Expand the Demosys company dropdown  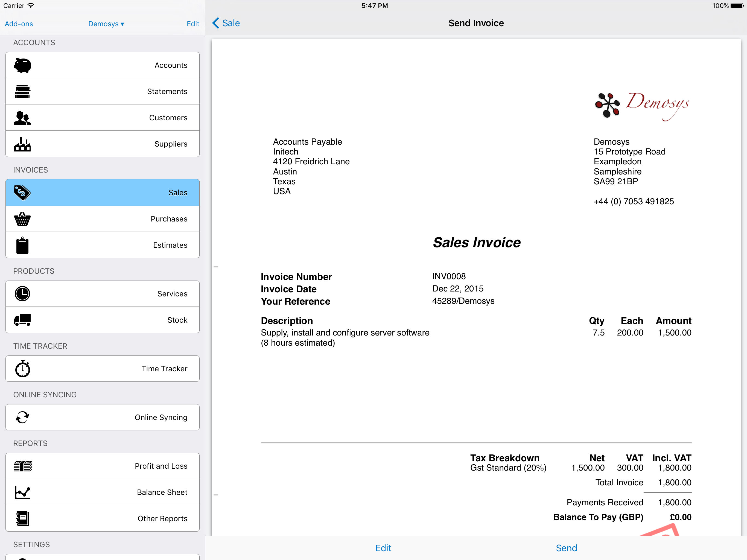tap(106, 24)
